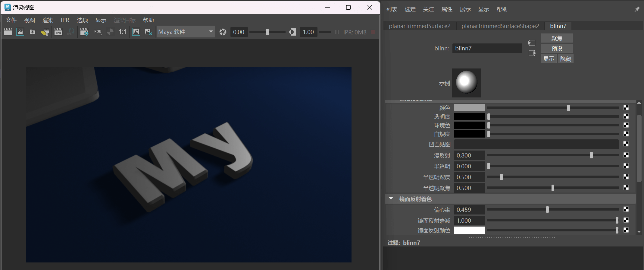This screenshot has width=644, height=270.
Task: Open the 列表 menu in Attribute Editor
Action: click(x=392, y=9)
